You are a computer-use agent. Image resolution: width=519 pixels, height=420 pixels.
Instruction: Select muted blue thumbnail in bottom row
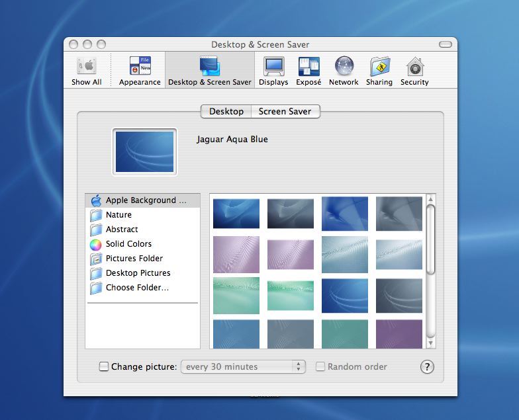point(236,334)
